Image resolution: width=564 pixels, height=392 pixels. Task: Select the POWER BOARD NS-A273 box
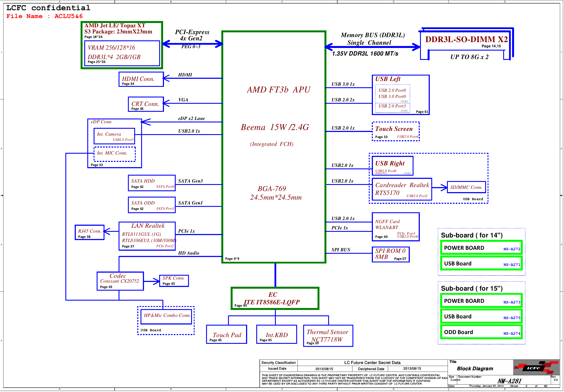tap(481, 301)
